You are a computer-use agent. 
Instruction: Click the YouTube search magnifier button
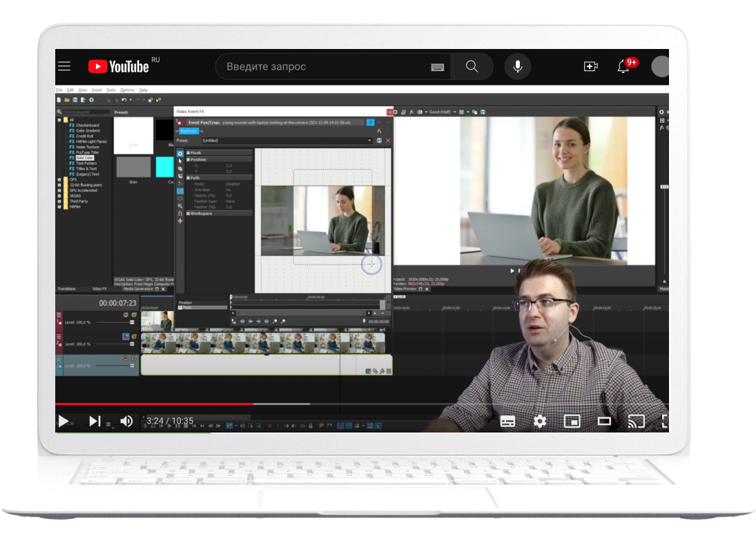coord(472,66)
